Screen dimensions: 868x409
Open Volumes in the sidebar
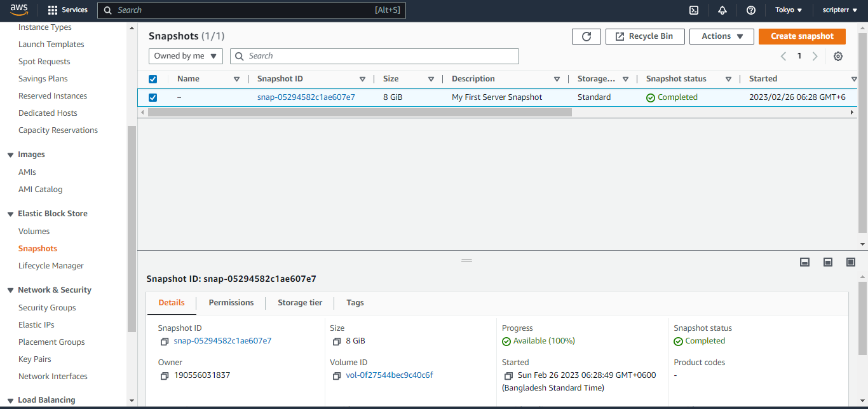pos(34,232)
